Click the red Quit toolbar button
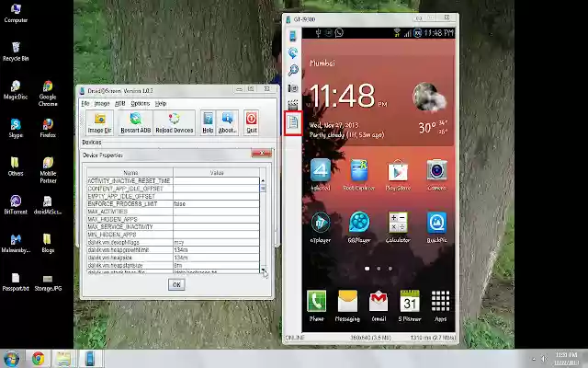 click(x=251, y=122)
